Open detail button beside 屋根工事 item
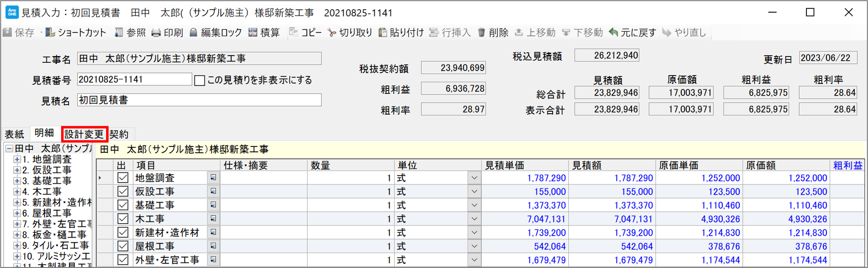The width and height of the screenshot is (868, 268). pyautogui.click(x=213, y=247)
